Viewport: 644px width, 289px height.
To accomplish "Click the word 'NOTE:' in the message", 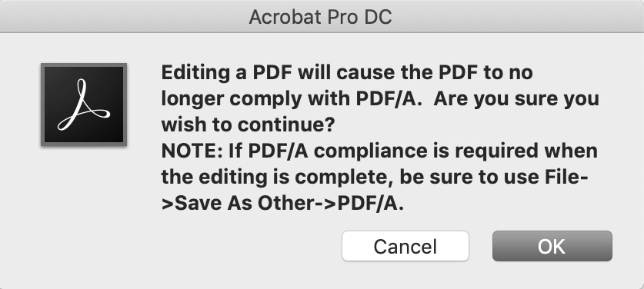I will [x=192, y=151].
